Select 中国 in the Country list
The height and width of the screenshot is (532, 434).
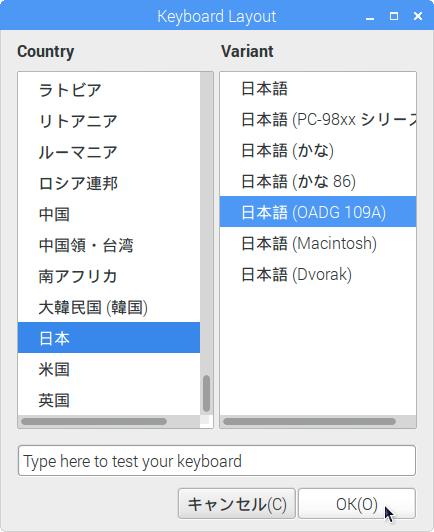pos(109,214)
